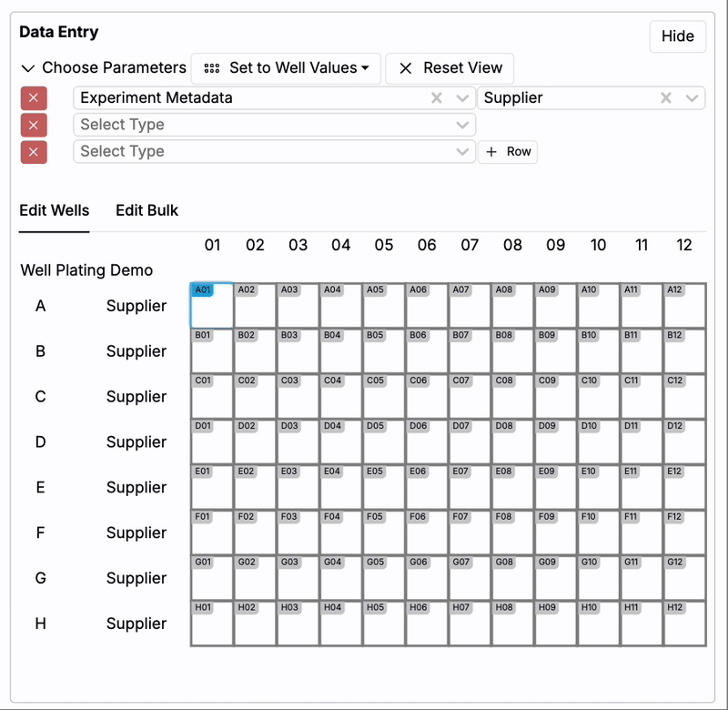Add a new parameter Row
Screen dimensions: 728x710
(x=508, y=152)
